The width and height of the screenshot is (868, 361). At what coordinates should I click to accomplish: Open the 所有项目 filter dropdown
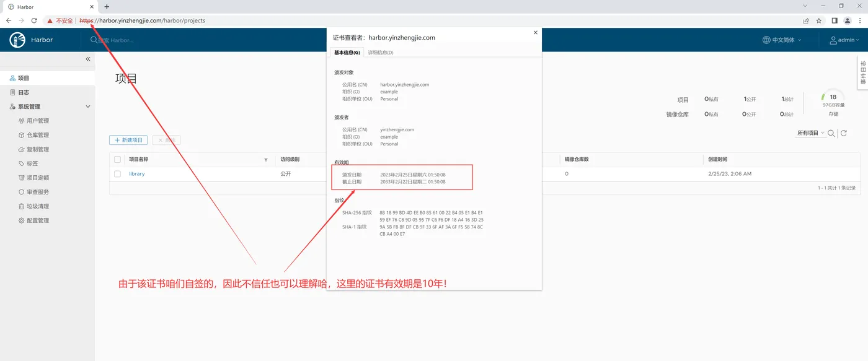810,133
